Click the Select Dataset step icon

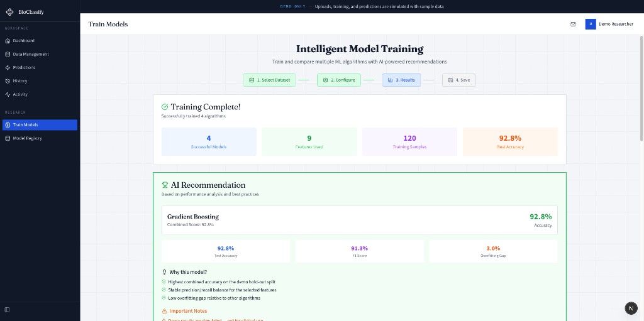click(x=252, y=80)
